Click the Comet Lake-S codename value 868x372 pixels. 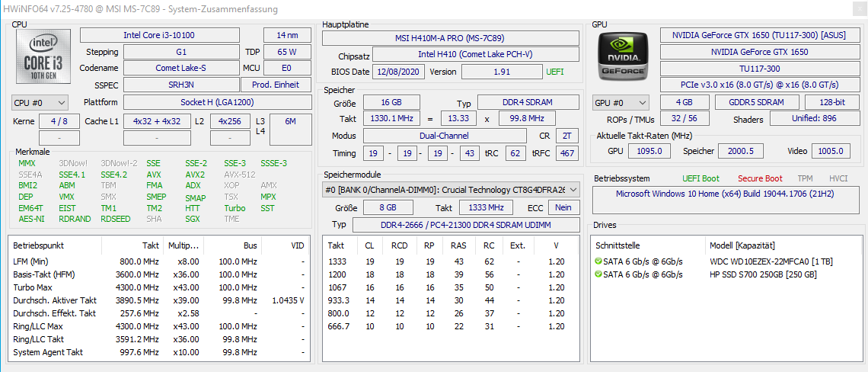(x=181, y=68)
